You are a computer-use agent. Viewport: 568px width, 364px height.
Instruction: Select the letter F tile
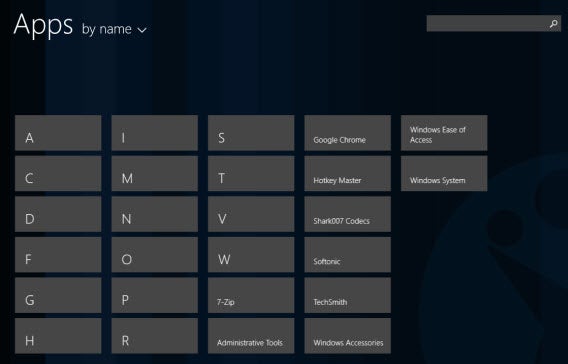[58, 255]
